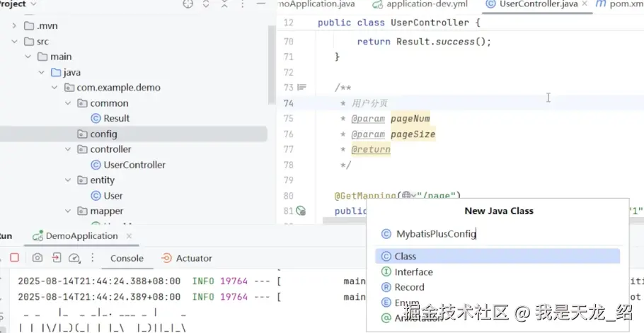The width and height of the screenshot is (644, 333).
Task: Stop the running application
Action: point(14,257)
